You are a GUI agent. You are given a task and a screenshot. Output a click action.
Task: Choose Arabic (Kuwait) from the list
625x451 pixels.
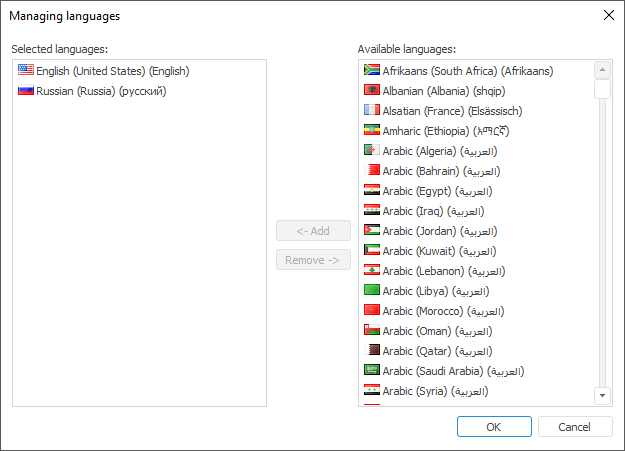(x=439, y=251)
